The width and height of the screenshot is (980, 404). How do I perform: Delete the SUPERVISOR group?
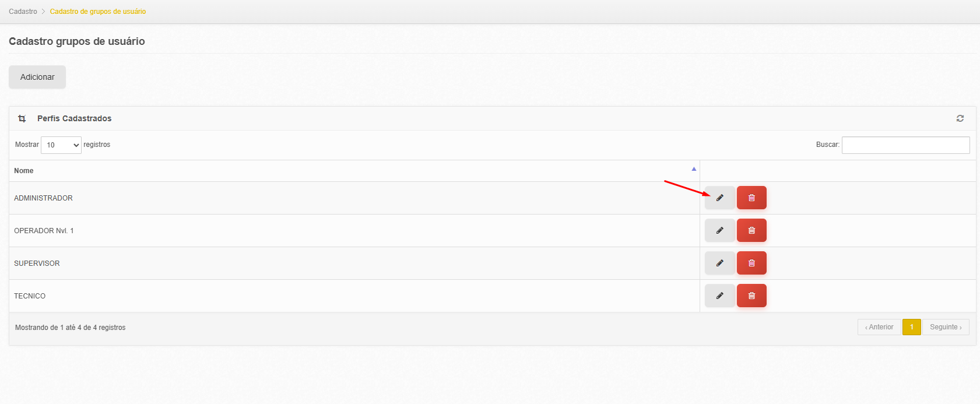point(751,263)
